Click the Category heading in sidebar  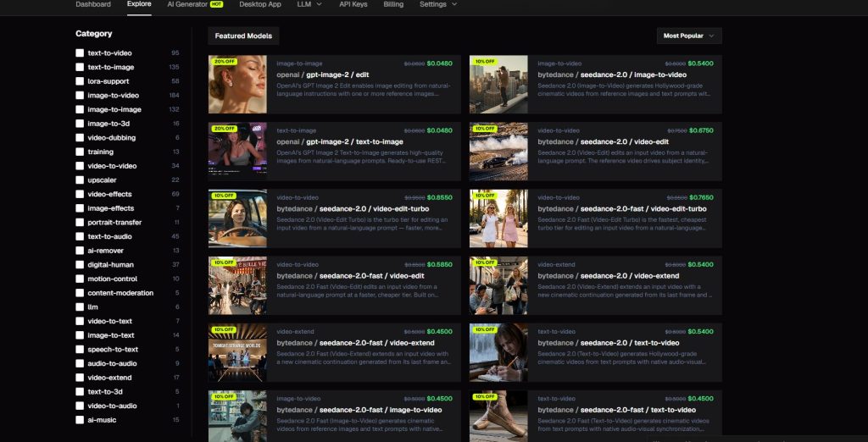tap(93, 33)
